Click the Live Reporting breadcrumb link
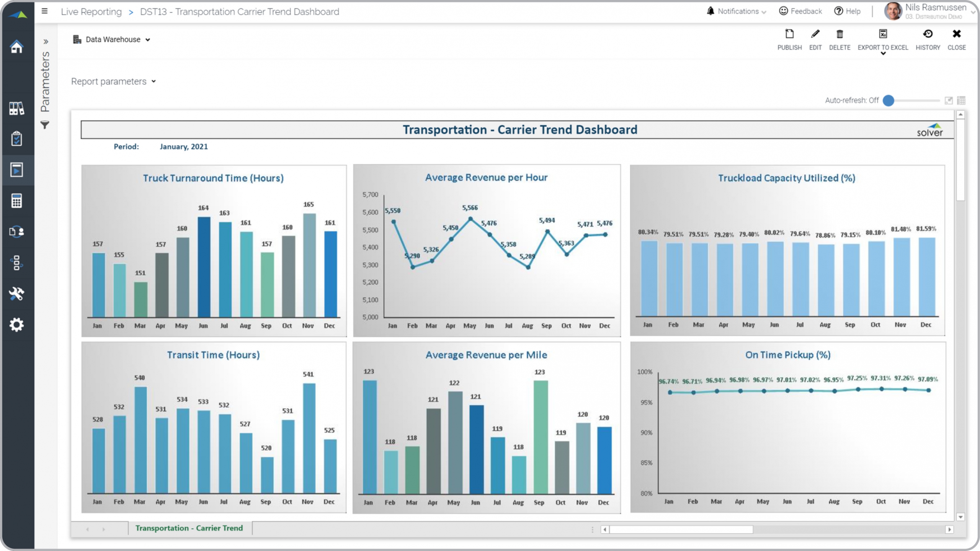This screenshot has height=551, width=980. 91,11
